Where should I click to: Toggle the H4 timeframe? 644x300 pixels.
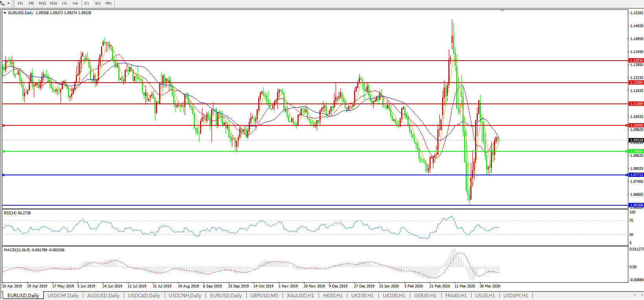click(x=75, y=3)
